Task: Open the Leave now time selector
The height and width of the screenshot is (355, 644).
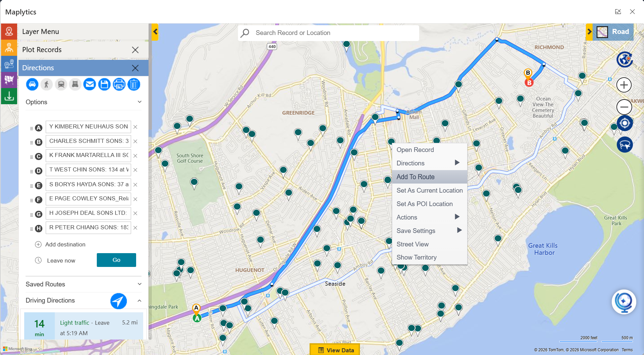Action: tap(55, 261)
